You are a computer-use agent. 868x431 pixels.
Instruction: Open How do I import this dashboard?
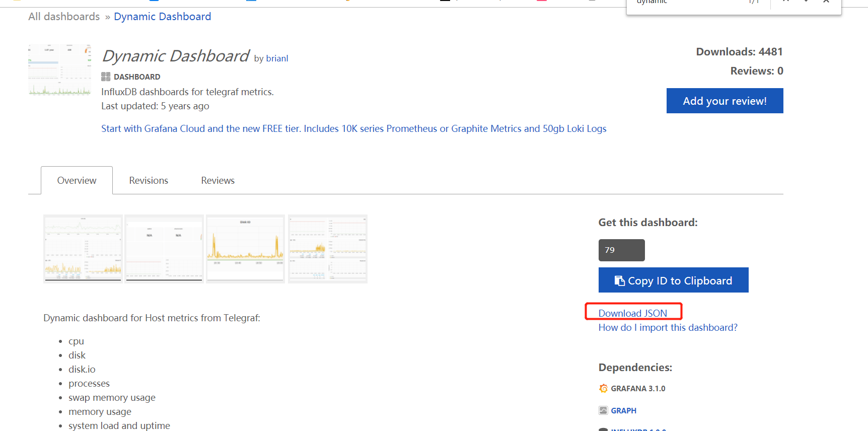[x=668, y=327]
